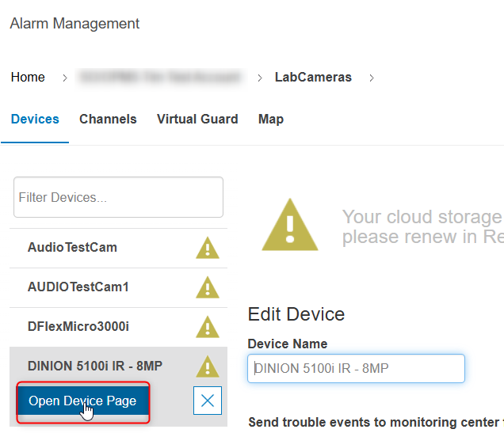
Task: Focus the Filter Devices search box
Action: tap(118, 197)
